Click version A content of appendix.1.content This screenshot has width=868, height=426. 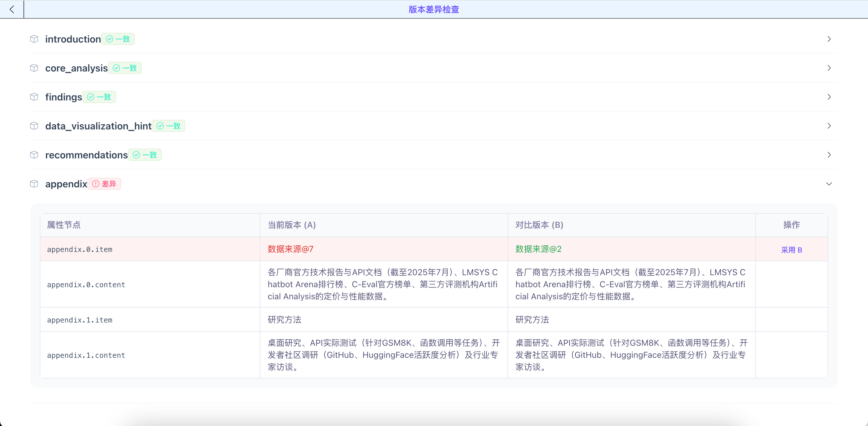pos(384,355)
